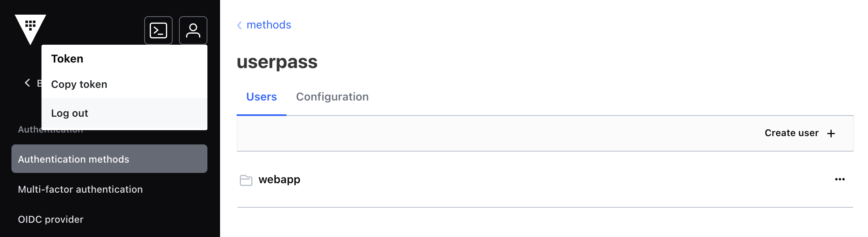Click the Token heading in the dropdown

pos(67,59)
